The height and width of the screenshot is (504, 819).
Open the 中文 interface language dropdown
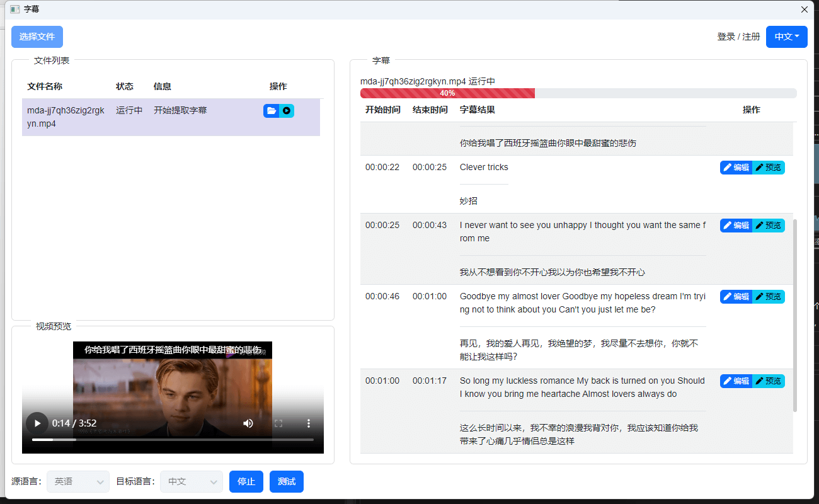786,37
